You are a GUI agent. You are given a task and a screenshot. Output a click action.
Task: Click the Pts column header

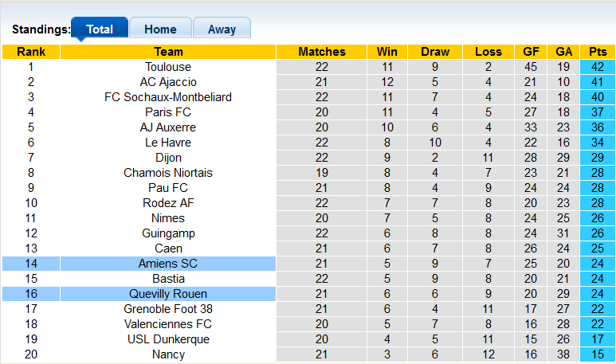click(x=598, y=52)
